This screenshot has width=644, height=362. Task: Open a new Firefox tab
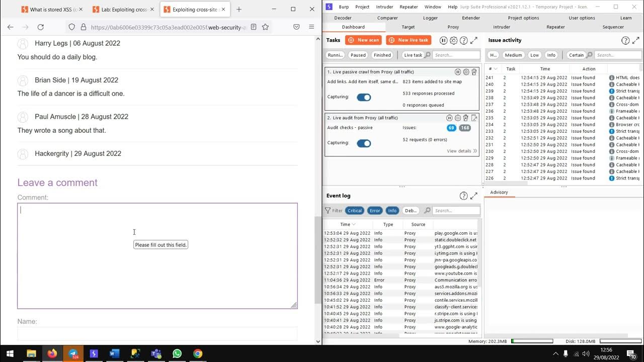[x=239, y=9]
